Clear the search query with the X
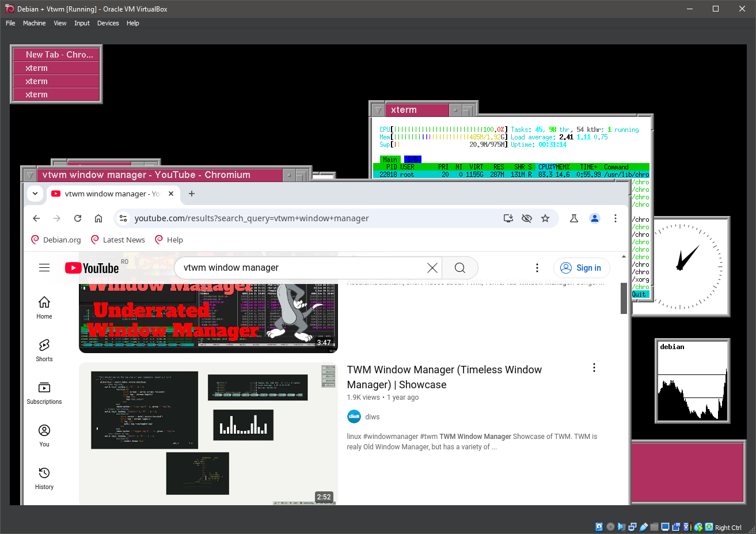Viewport: 756px width, 534px height. (432, 267)
